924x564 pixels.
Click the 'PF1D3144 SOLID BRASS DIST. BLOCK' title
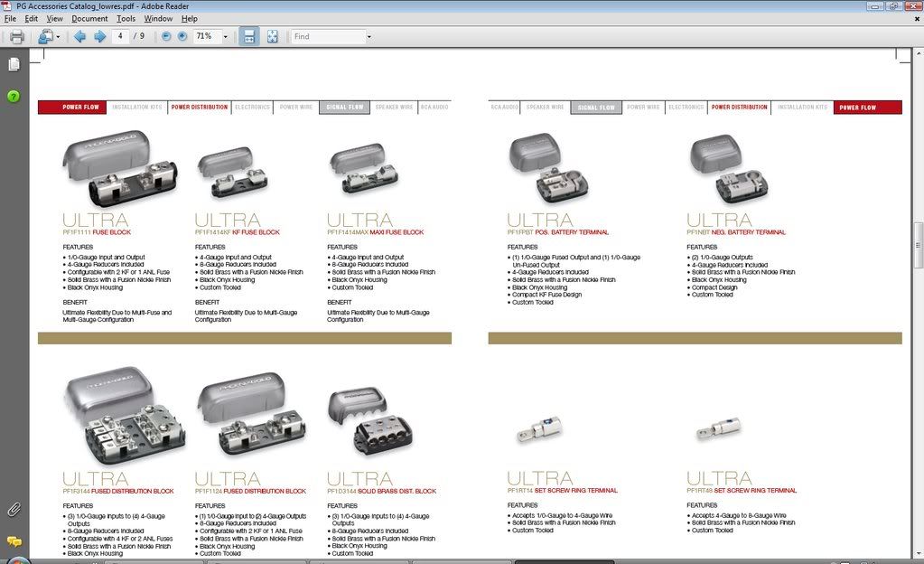382,491
